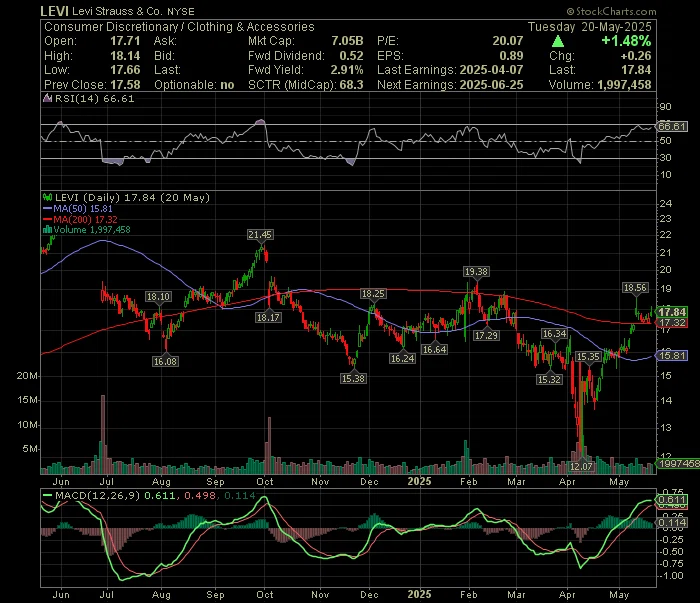The height and width of the screenshot is (603, 700).
Task: Click the 0.114 histogram axis tag
Action: (672, 523)
